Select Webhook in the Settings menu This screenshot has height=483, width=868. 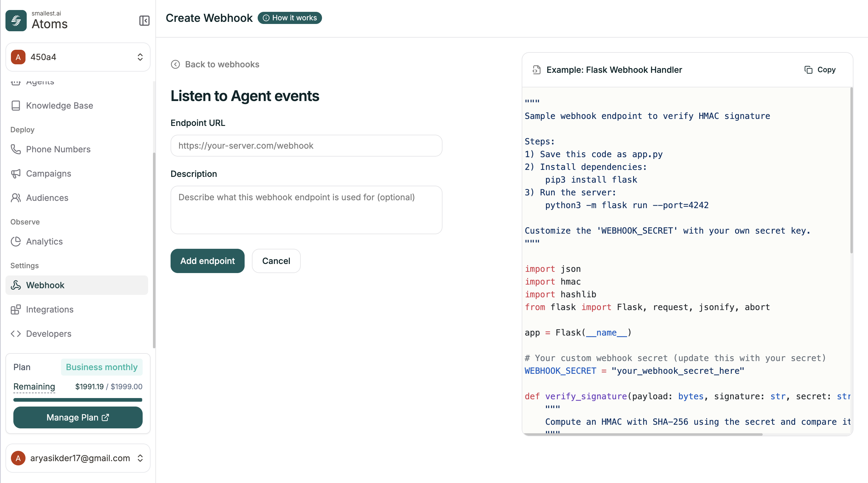(45, 285)
